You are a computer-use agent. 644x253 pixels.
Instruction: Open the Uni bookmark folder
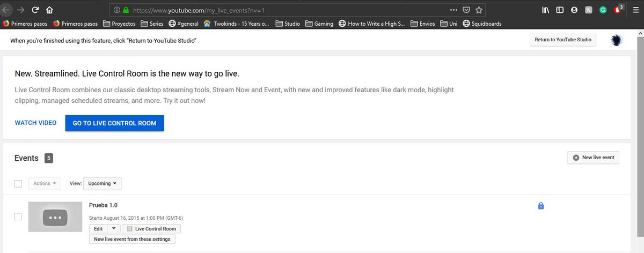(x=449, y=24)
